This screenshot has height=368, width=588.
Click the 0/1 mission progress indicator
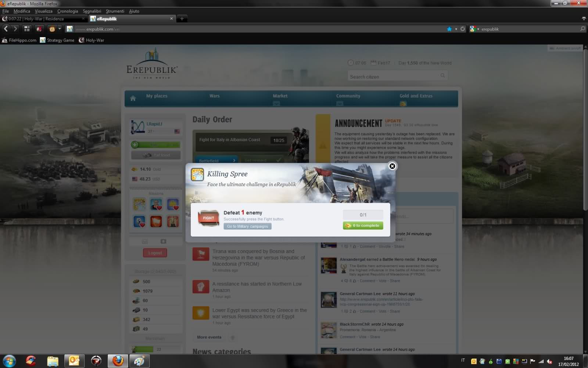click(x=363, y=215)
